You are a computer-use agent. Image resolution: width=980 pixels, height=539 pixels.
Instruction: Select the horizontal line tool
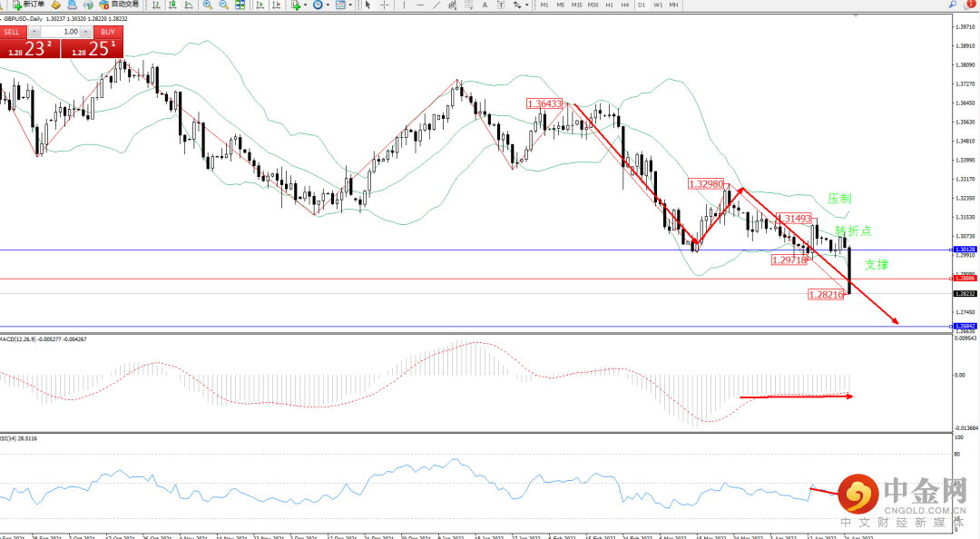(420, 5)
